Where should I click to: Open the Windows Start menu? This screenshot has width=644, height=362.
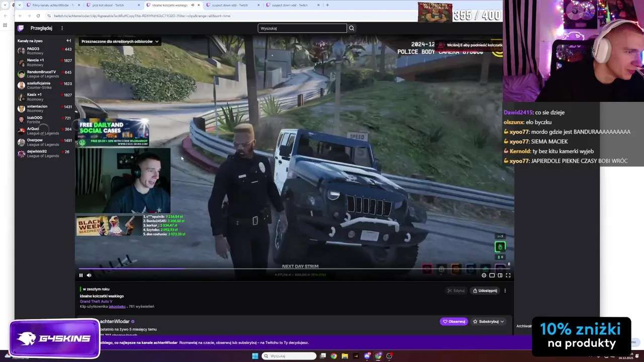(x=255, y=356)
